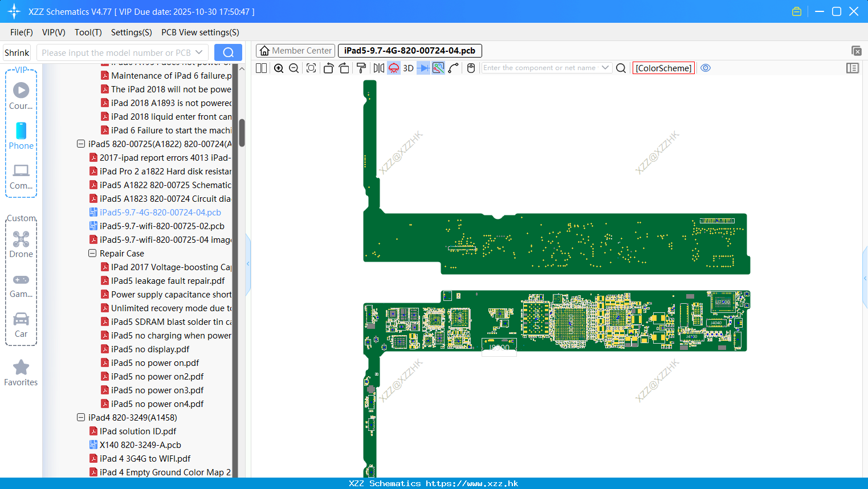
Task: Zoom in on the PCB view
Action: pos(279,68)
